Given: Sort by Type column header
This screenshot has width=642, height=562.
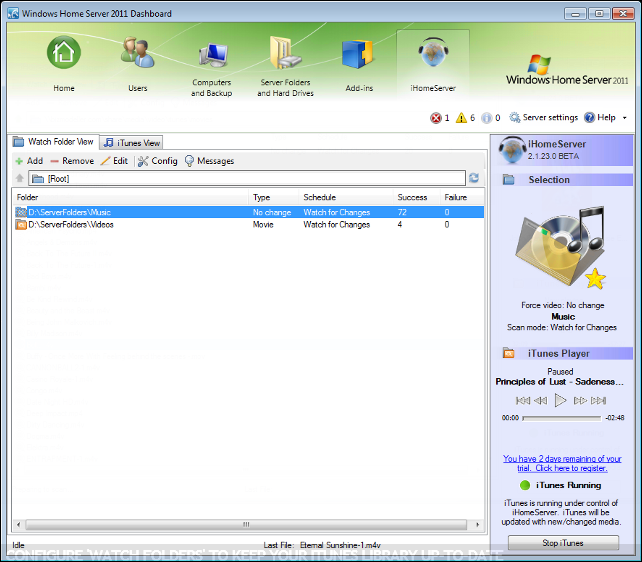Looking at the screenshot, I should point(274,197).
